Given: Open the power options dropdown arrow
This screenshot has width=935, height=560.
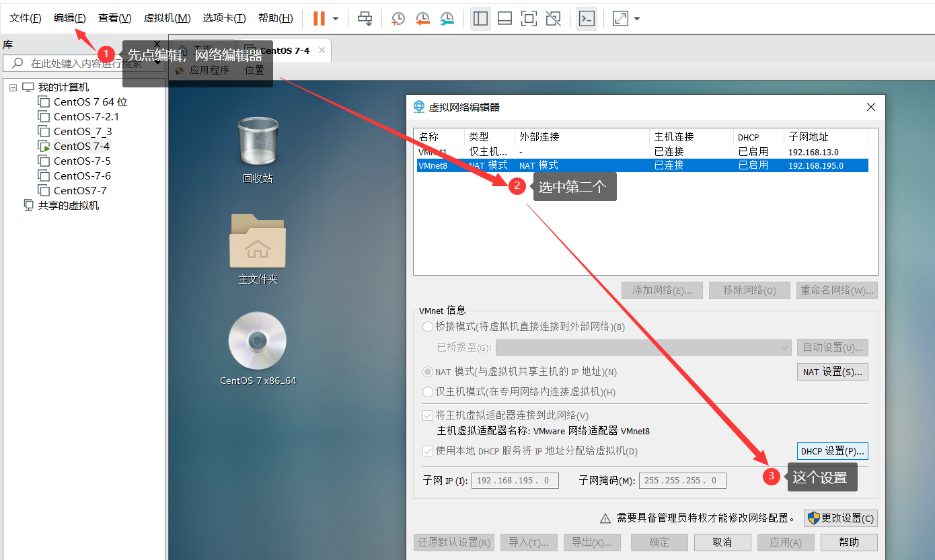Looking at the screenshot, I should (x=336, y=19).
